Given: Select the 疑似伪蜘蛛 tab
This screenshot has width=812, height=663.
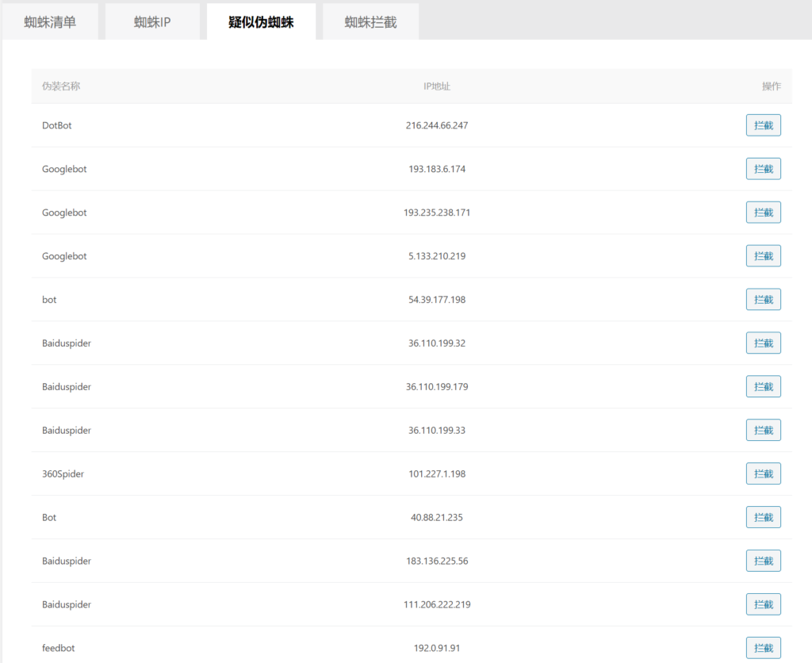Looking at the screenshot, I should click(261, 22).
